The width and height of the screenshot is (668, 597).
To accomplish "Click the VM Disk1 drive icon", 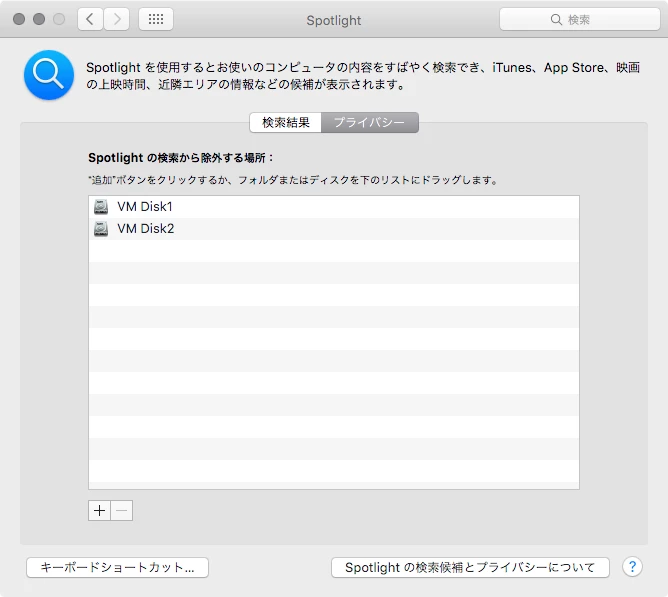I will [x=101, y=207].
